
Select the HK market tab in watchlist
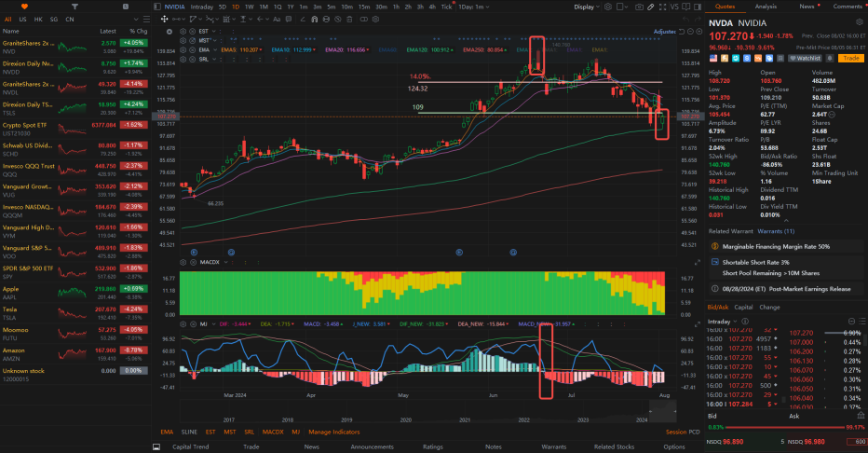click(x=38, y=19)
